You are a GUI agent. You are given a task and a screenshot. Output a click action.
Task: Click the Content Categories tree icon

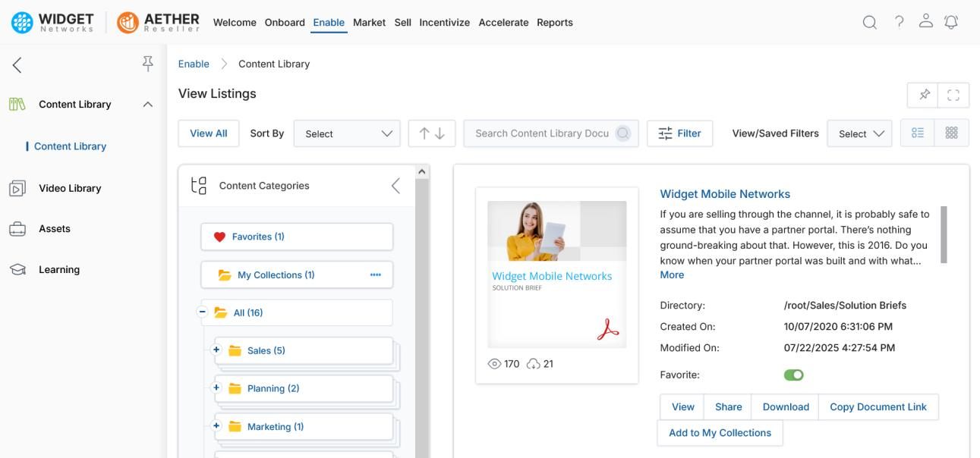198,186
